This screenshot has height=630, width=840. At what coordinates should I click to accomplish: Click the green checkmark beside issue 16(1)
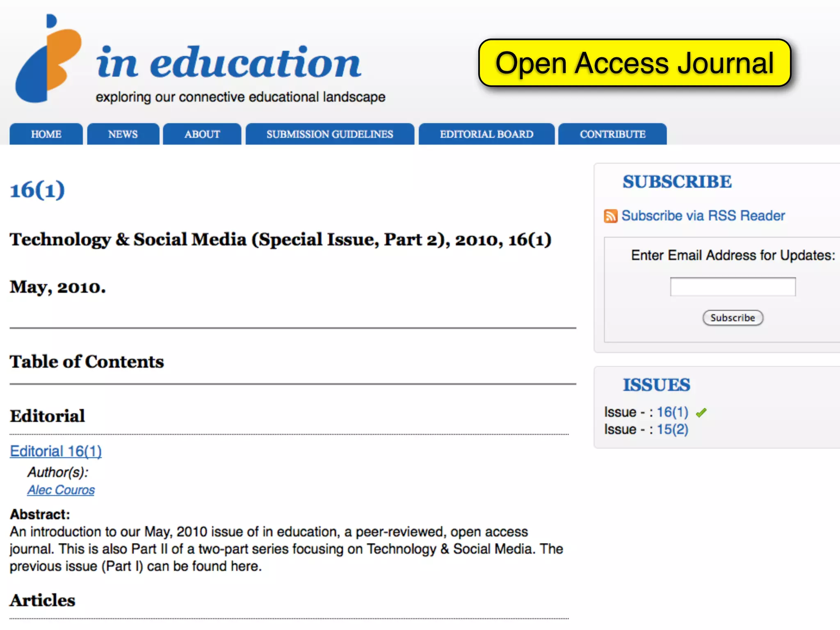point(701,413)
